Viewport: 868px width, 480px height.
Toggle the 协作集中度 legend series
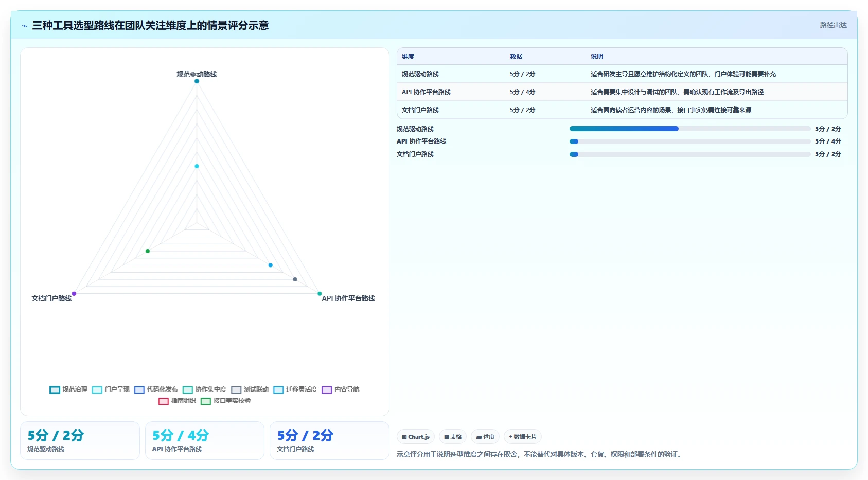tap(204, 389)
